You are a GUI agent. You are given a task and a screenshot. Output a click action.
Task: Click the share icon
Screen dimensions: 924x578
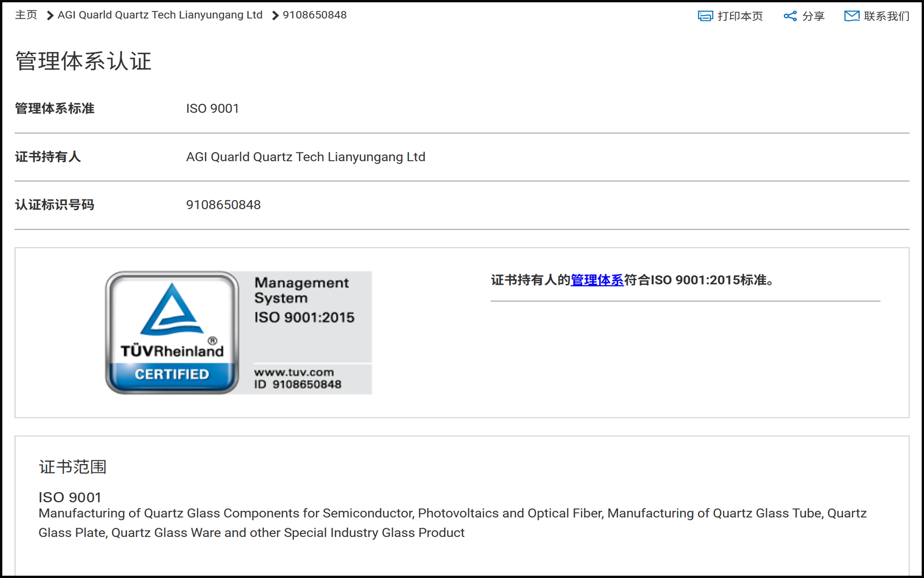point(790,16)
